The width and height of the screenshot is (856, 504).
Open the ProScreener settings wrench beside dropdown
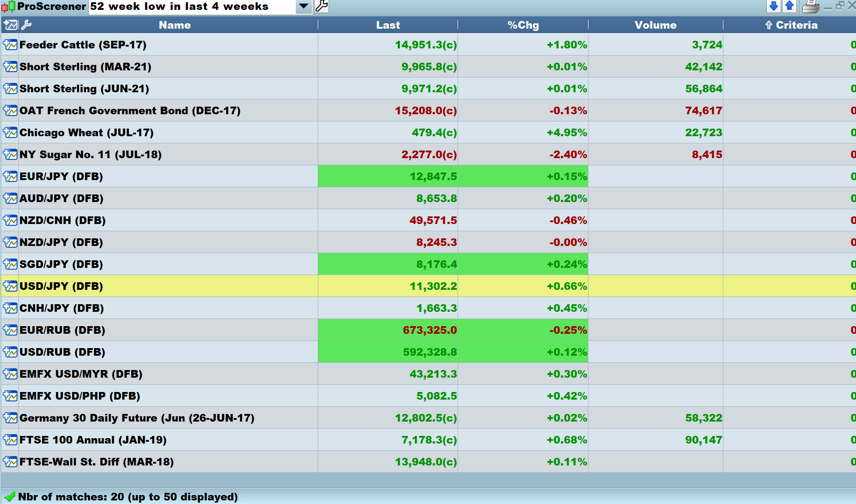[321, 6]
